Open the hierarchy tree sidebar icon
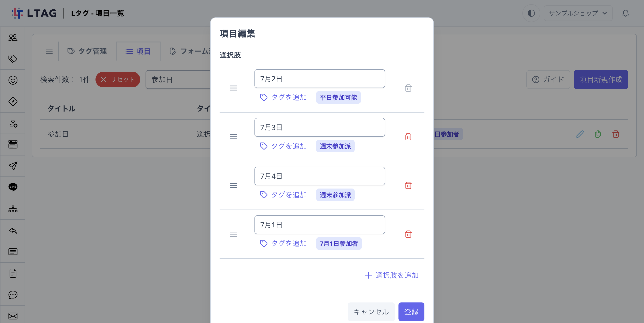 tap(13, 209)
